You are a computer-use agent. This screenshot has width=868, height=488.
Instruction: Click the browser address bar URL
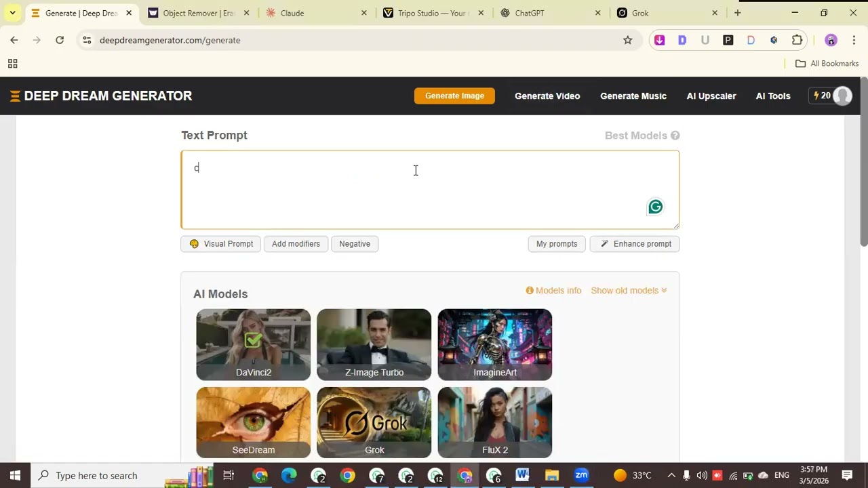click(x=170, y=40)
